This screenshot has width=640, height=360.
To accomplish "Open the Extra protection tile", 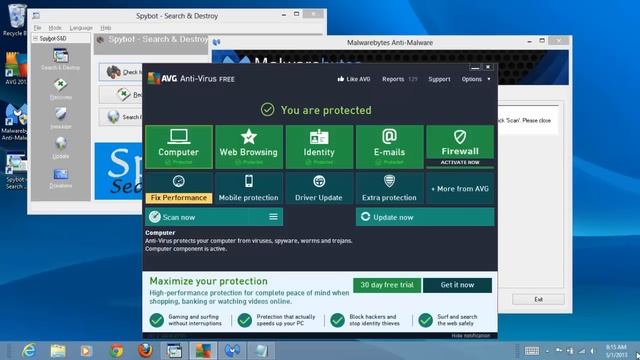I will (x=389, y=188).
